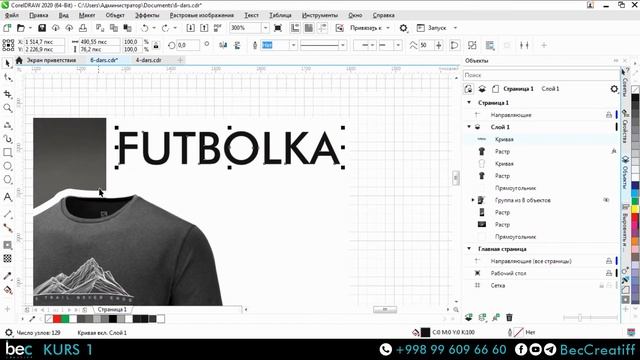
Task: Select the Transparency tool
Action: 7,258
